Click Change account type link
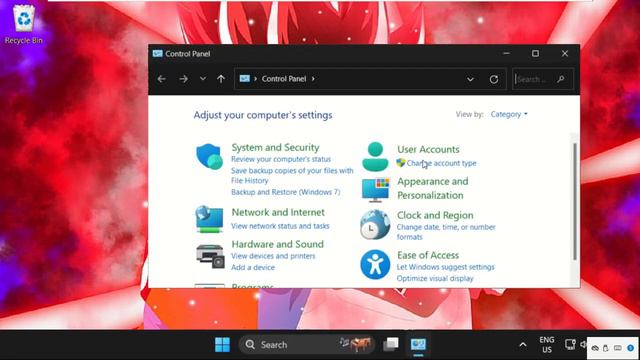This screenshot has height=360, width=640. click(x=441, y=163)
